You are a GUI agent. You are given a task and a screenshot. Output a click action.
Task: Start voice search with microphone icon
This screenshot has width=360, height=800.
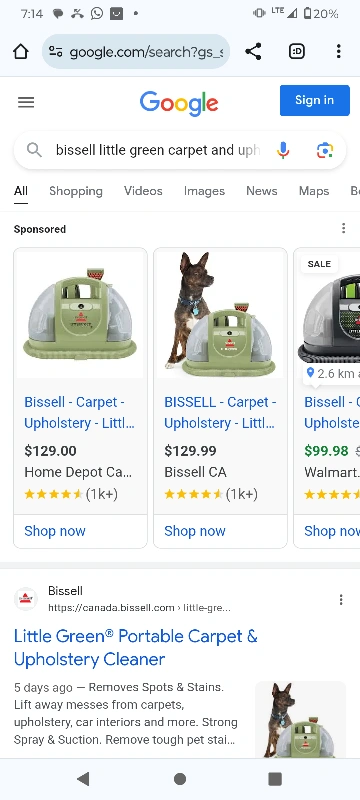click(x=283, y=151)
